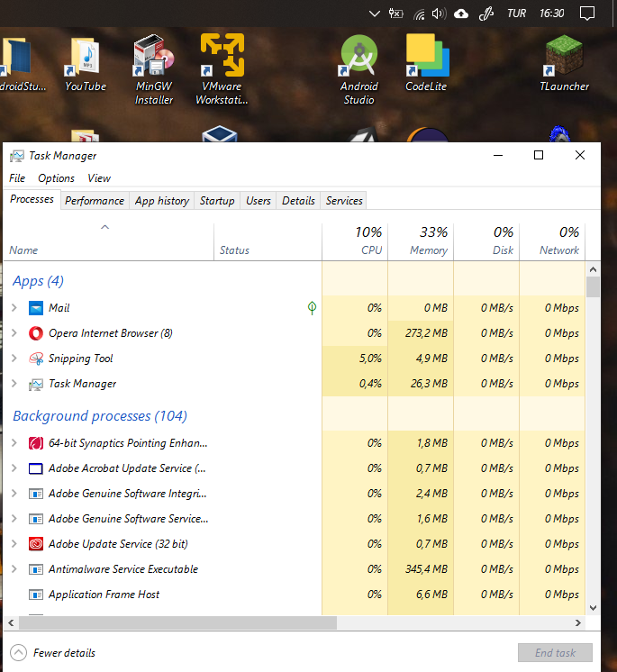This screenshot has width=617, height=672.
Task: Expand the Adobe Acrobat Update Service row
Action: (14, 468)
